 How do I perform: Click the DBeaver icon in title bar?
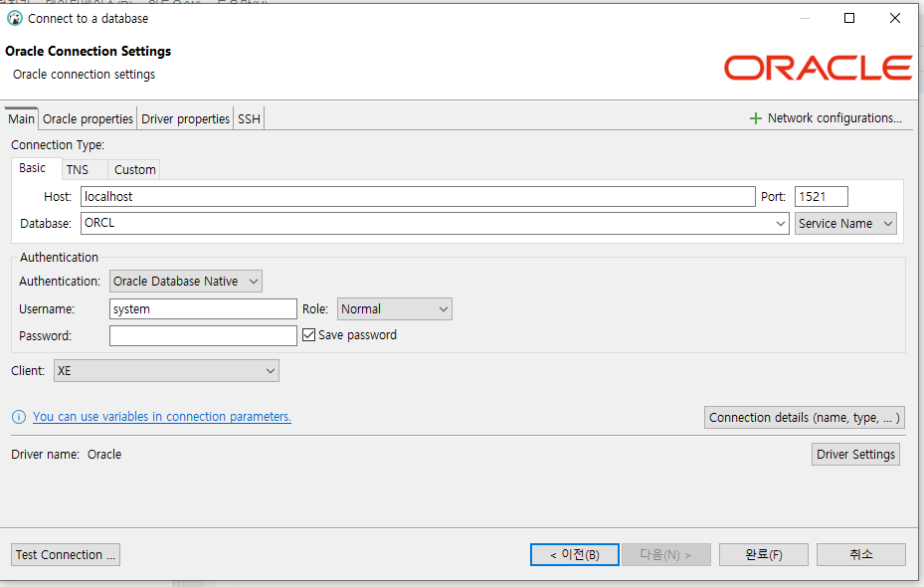point(15,18)
